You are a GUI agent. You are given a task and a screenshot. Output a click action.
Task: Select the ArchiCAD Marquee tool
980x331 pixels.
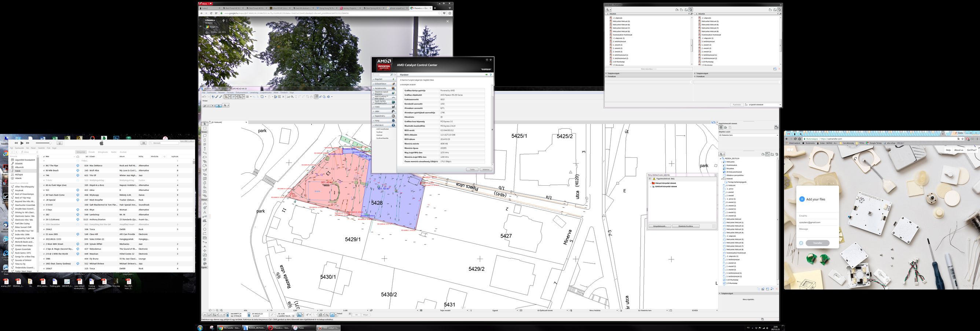click(x=204, y=128)
